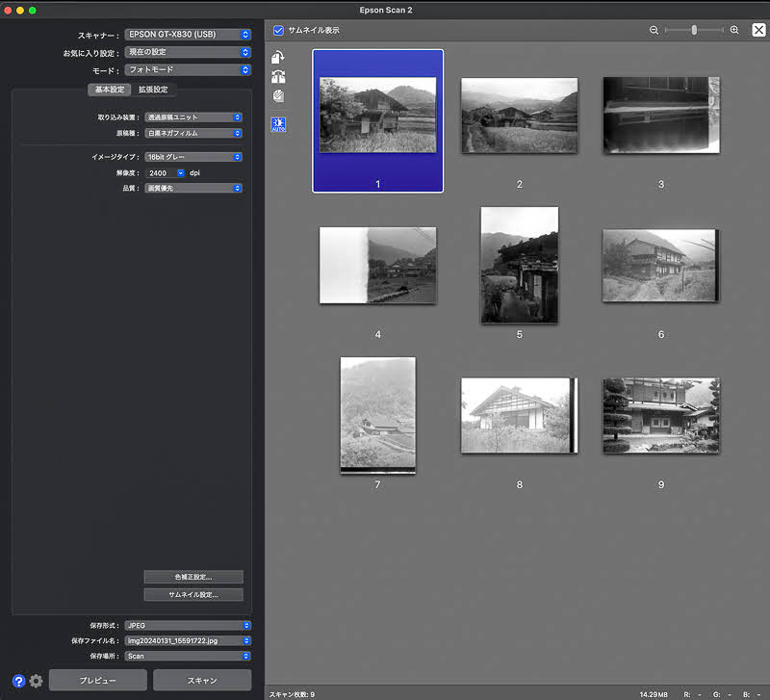Select thumbnail 5 portrait house

coord(520,265)
